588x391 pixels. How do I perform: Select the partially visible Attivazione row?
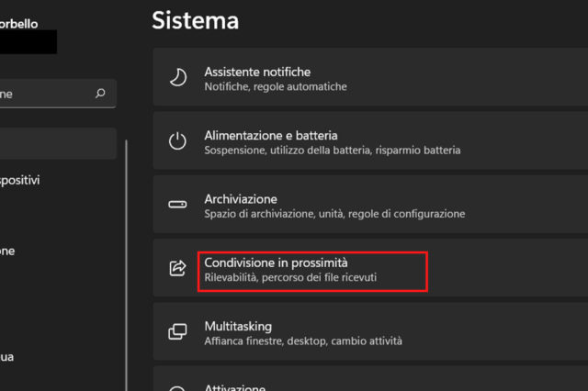click(x=367, y=382)
